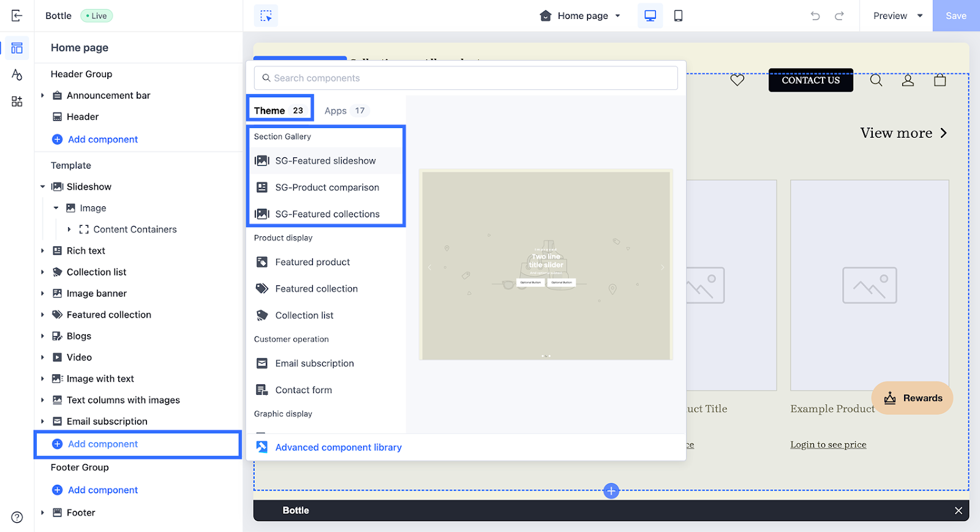Open the help question mark icon
Screen dimensions: 980x532
(17, 517)
